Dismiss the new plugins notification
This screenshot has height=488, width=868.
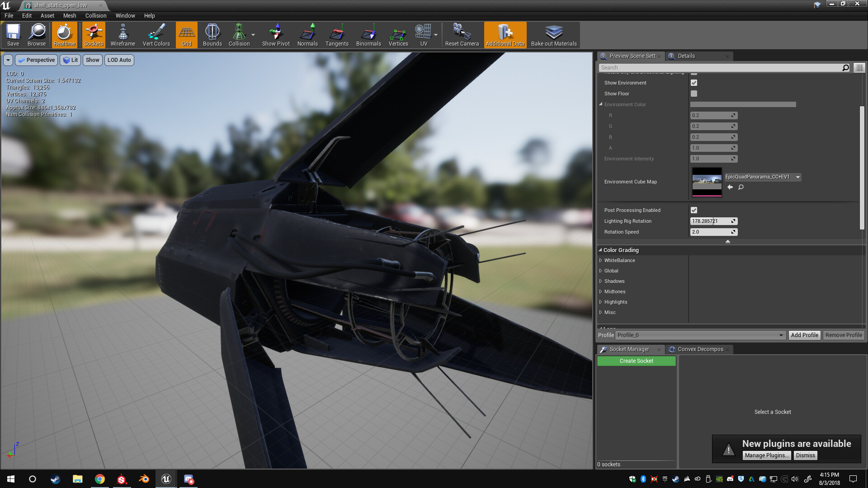click(x=805, y=455)
